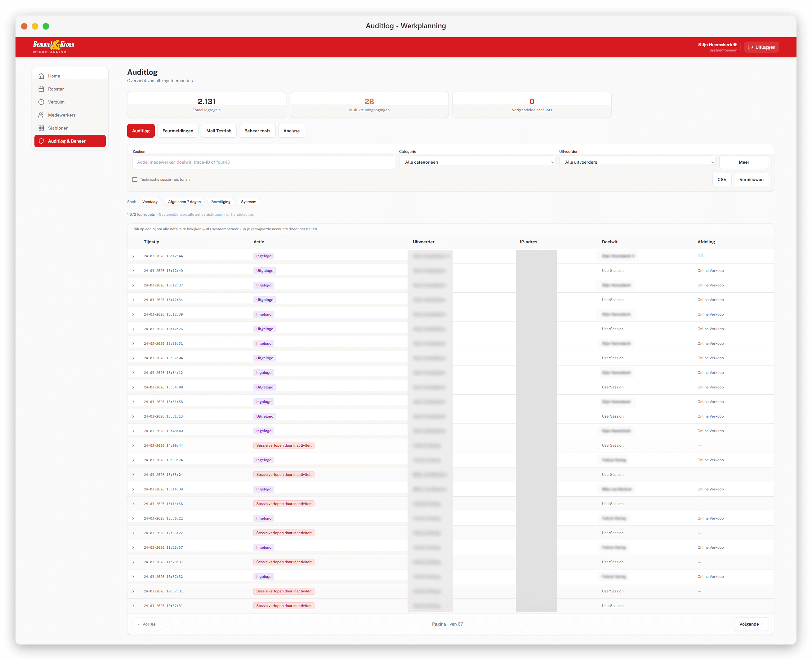Enable Technische sessie-ruis tonen checkbox

click(x=135, y=179)
